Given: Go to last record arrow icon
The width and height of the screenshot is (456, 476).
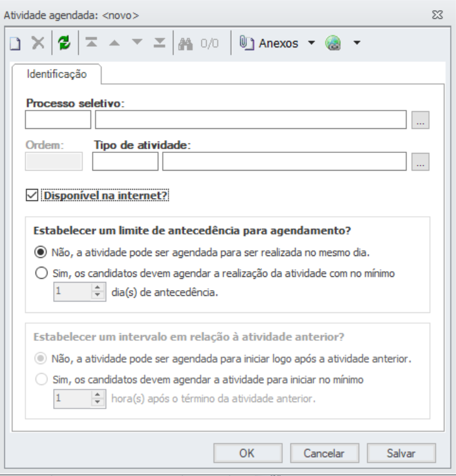Looking at the screenshot, I should point(160,43).
